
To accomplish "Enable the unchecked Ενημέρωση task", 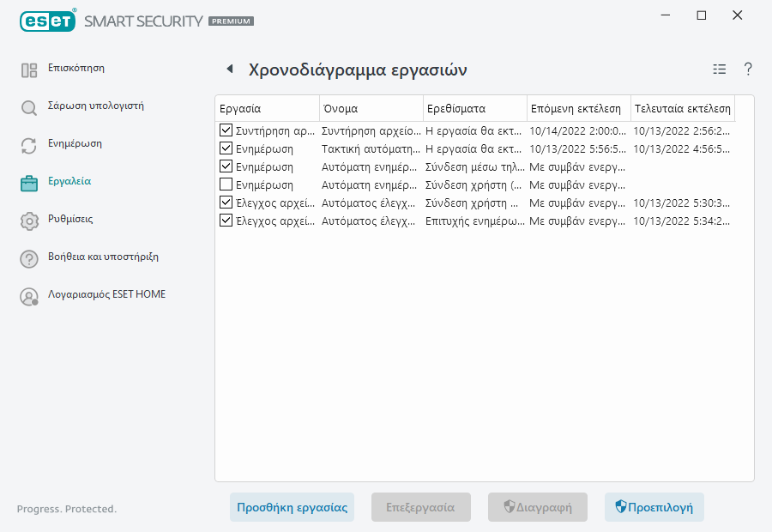I will coord(226,184).
